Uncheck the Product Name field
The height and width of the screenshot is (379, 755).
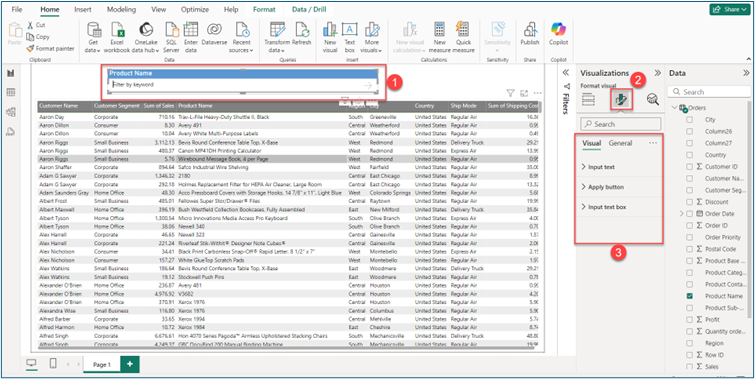(690, 296)
